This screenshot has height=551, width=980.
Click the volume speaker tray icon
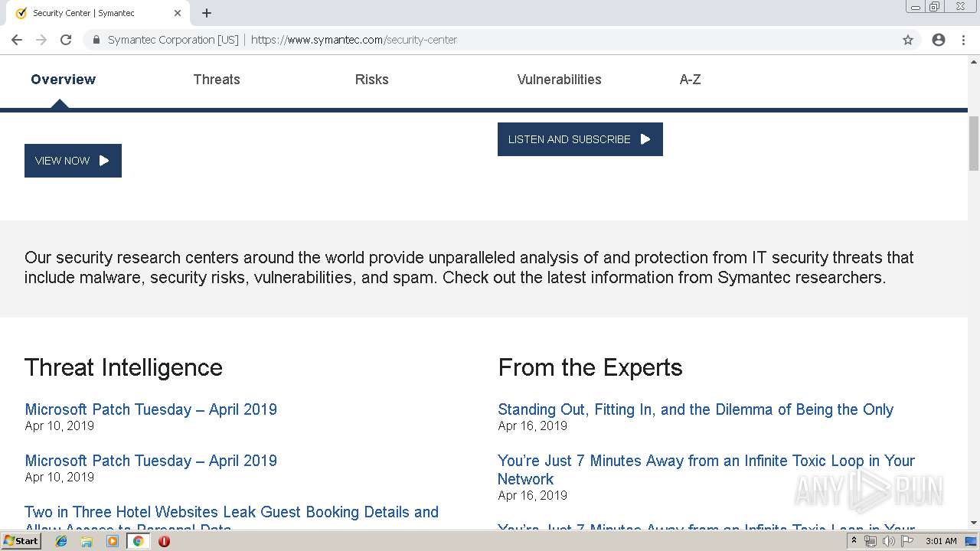[x=888, y=541]
